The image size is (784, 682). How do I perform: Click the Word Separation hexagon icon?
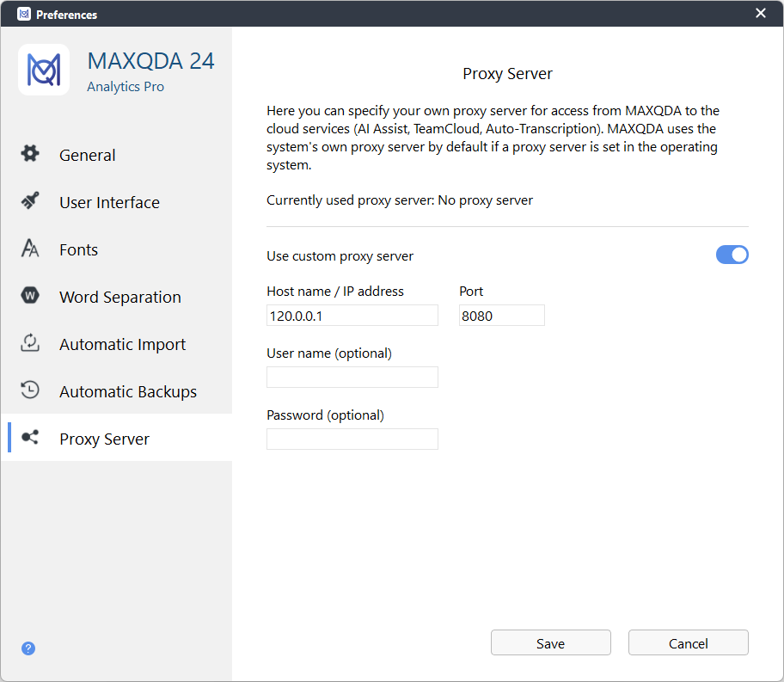pos(30,295)
